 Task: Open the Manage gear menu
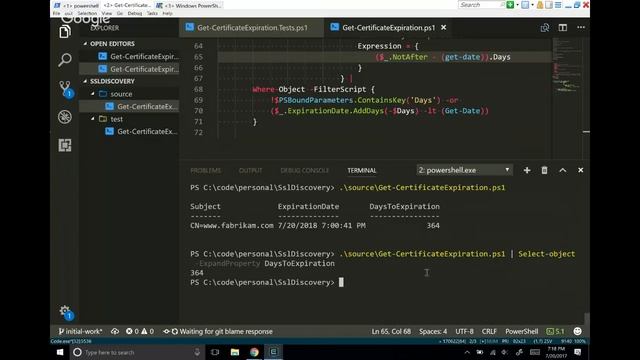(66, 312)
